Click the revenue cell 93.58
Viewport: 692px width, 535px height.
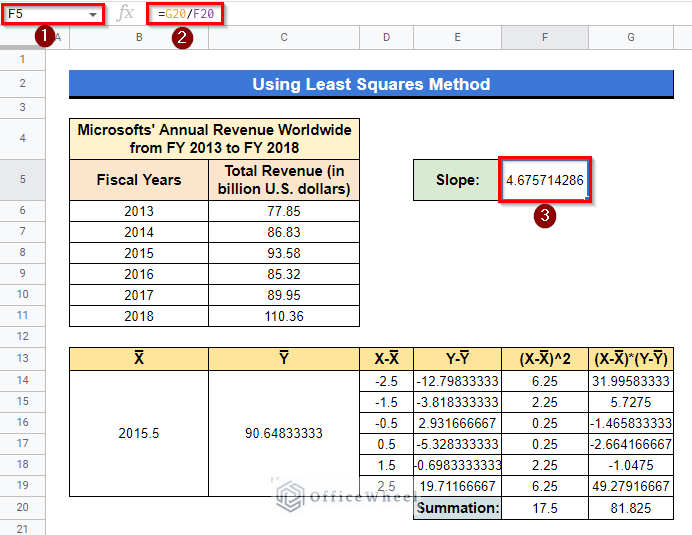(284, 253)
